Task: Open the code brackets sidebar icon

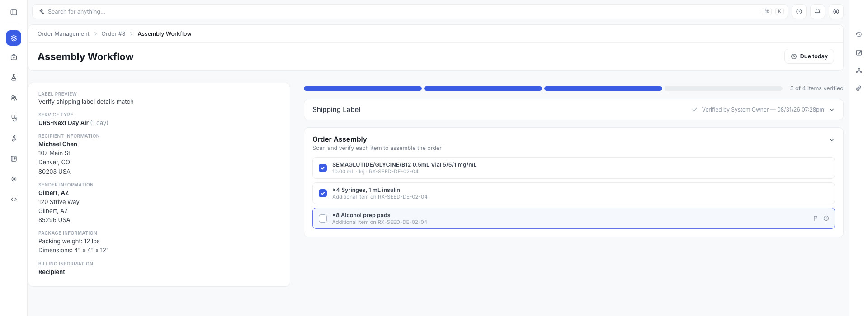Action: [x=14, y=200]
